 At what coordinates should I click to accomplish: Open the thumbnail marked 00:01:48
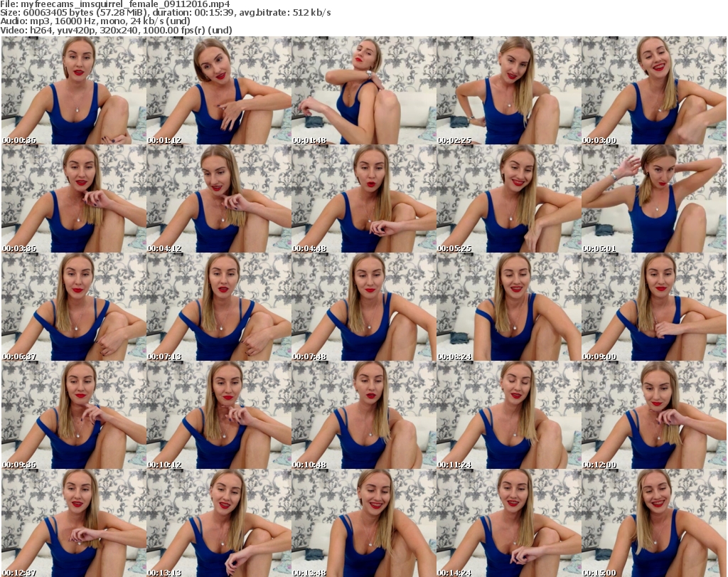(363, 91)
